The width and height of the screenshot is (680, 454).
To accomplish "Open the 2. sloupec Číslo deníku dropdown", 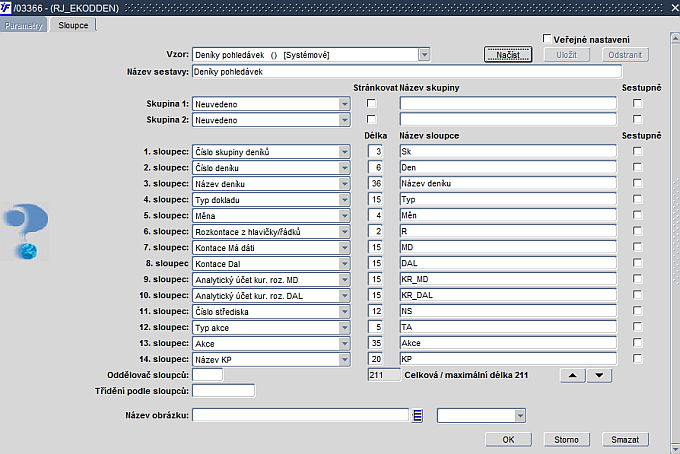I will (344, 168).
